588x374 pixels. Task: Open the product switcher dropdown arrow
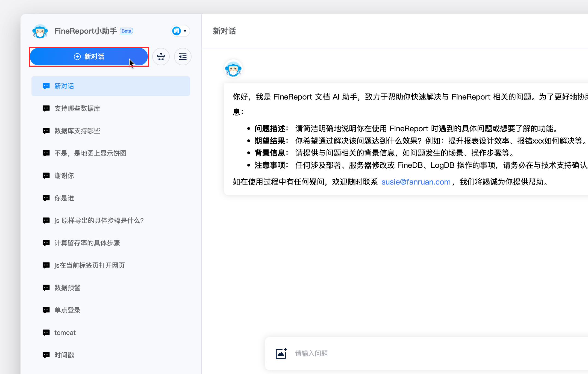[185, 31]
